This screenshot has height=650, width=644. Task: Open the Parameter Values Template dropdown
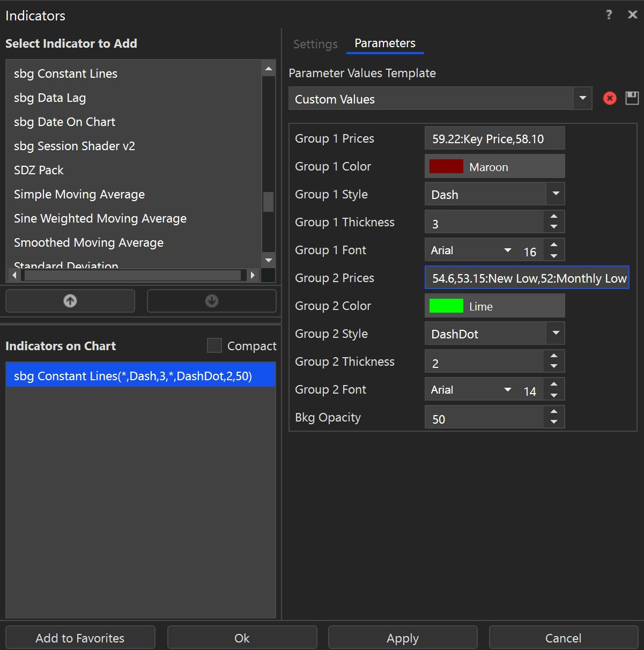(582, 98)
